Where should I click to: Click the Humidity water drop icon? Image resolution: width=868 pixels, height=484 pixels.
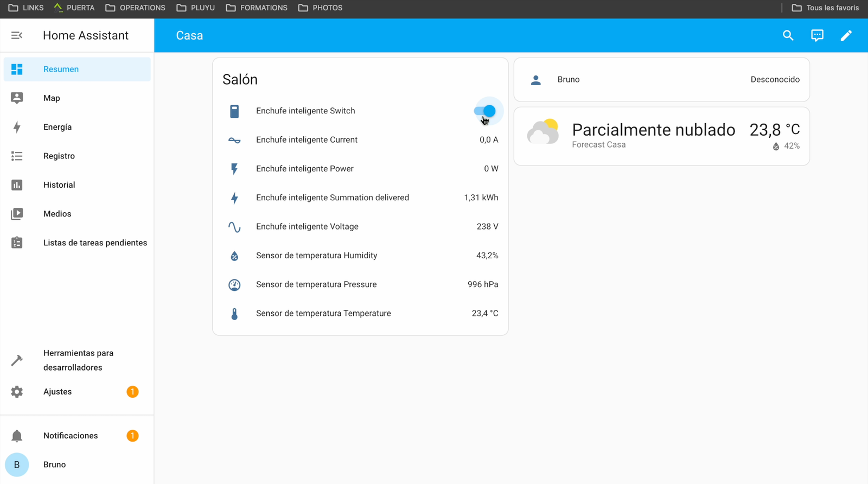234,256
